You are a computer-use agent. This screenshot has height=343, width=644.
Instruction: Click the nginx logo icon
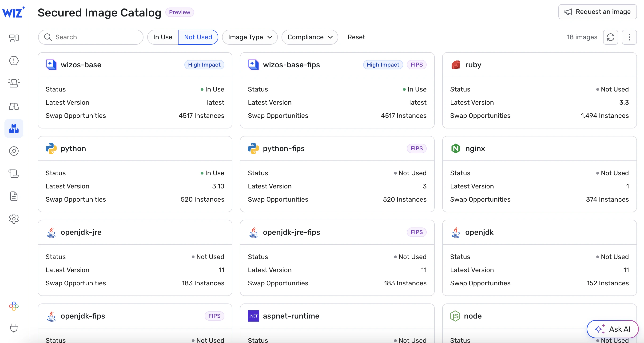tap(456, 148)
